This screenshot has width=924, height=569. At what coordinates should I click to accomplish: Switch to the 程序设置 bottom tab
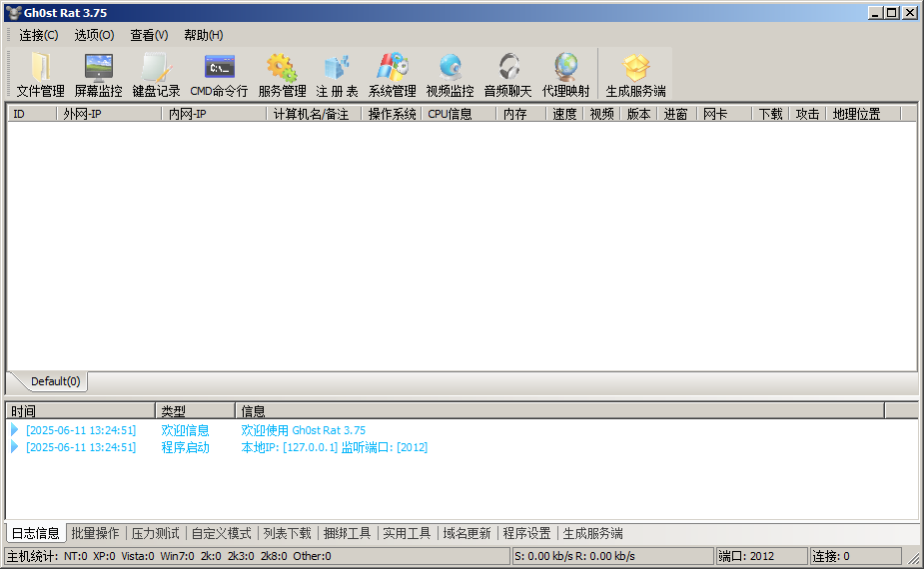click(x=526, y=533)
